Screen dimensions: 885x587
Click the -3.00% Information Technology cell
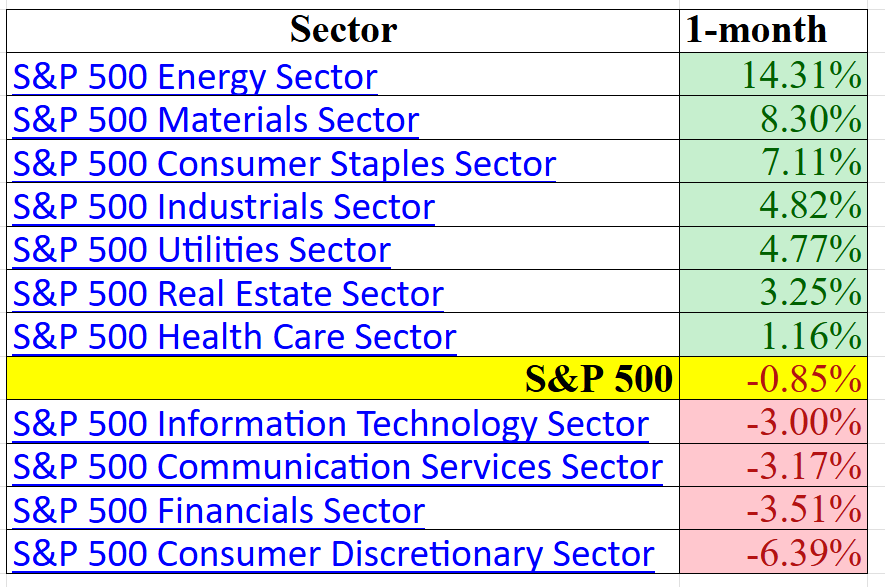[x=773, y=424]
